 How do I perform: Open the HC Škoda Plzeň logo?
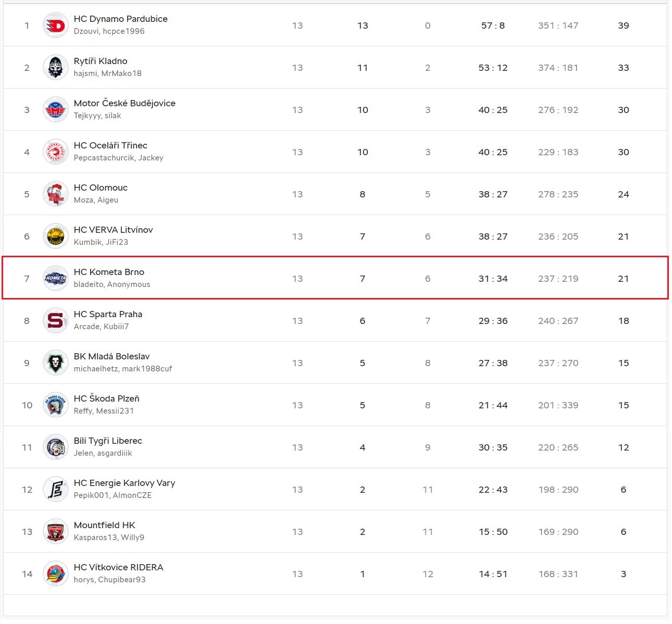(x=55, y=405)
